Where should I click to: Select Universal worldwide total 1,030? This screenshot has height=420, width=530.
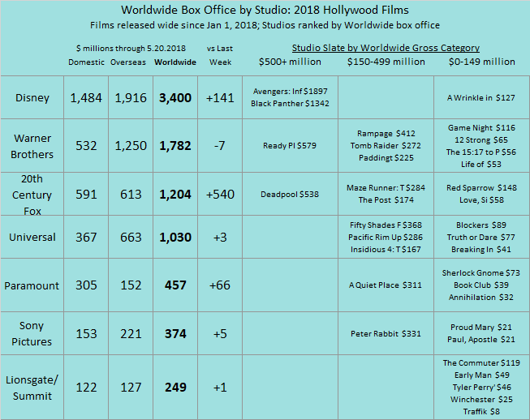point(175,238)
